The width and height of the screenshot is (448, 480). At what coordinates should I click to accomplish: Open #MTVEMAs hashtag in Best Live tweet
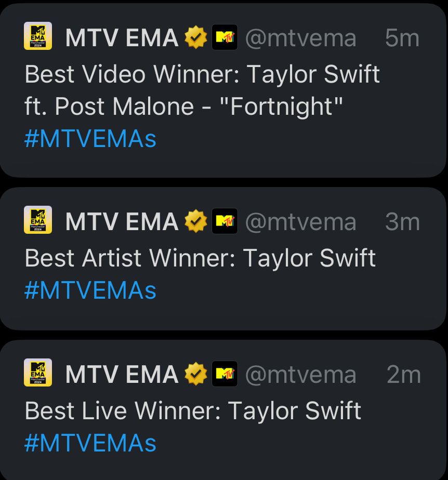90,443
